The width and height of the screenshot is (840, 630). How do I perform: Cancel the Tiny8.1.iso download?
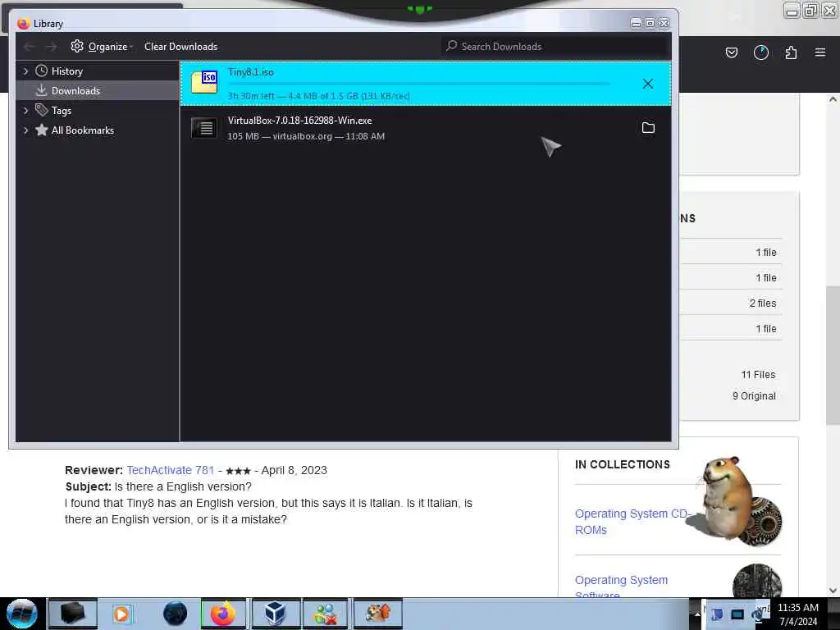pyautogui.click(x=648, y=84)
